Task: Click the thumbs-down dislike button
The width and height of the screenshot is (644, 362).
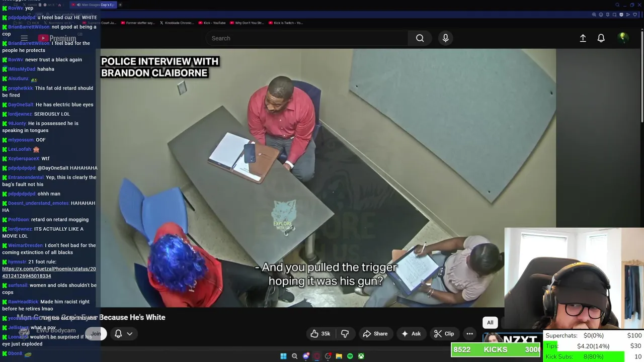Action: (x=345, y=334)
